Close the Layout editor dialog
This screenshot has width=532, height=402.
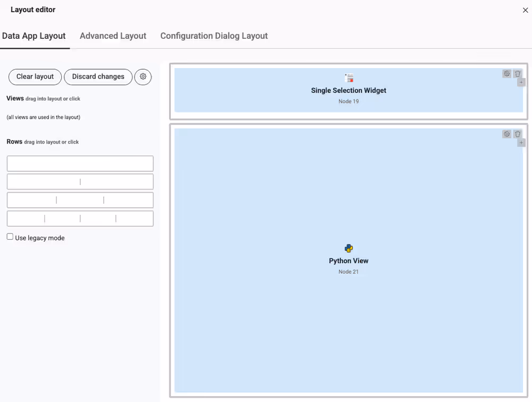(x=525, y=10)
